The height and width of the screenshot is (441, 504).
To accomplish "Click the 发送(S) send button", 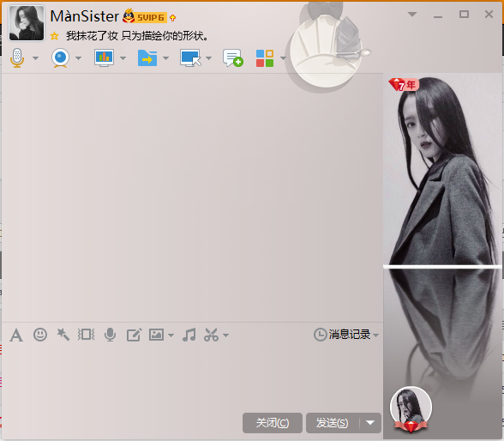I will tap(332, 423).
